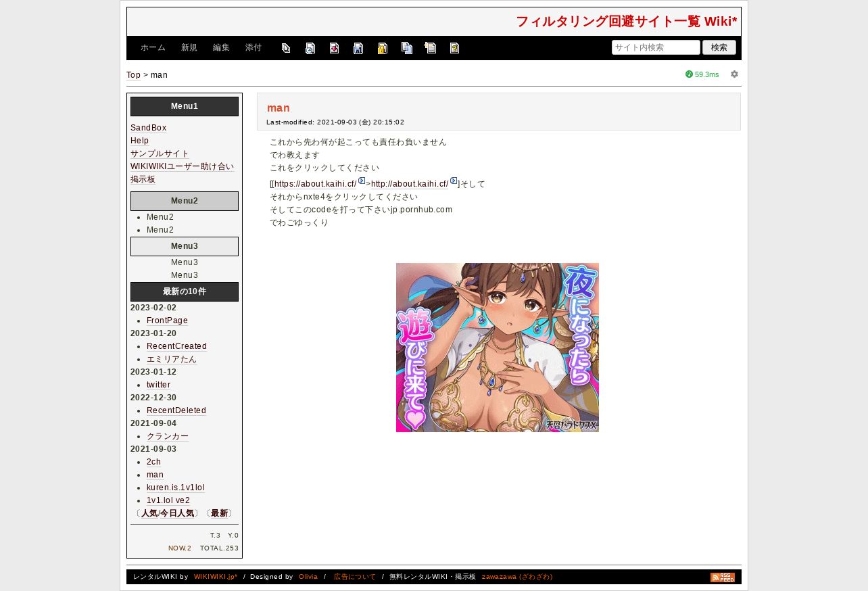This screenshot has width=868, height=591.
Task: Click external link icon after http://about.kaihi.cf/
Action: 454,181
